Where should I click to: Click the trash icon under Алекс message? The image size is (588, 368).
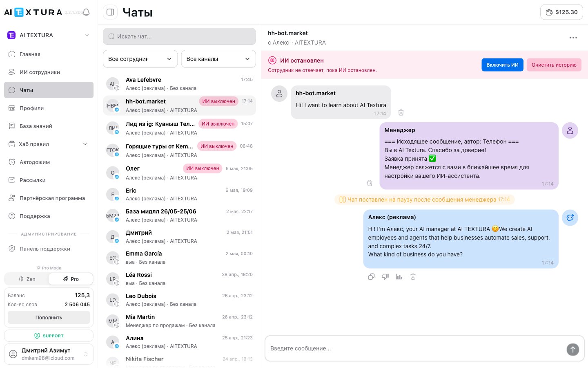[413, 277]
